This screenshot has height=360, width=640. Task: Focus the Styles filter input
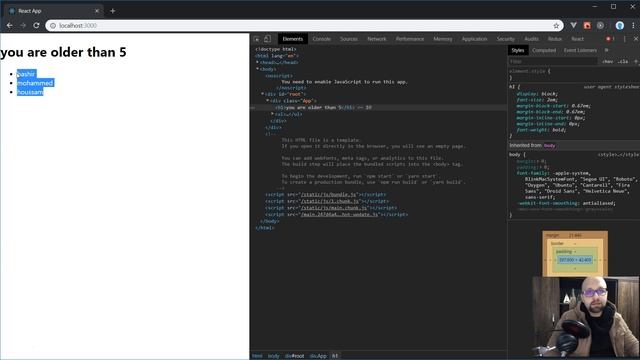553,62
